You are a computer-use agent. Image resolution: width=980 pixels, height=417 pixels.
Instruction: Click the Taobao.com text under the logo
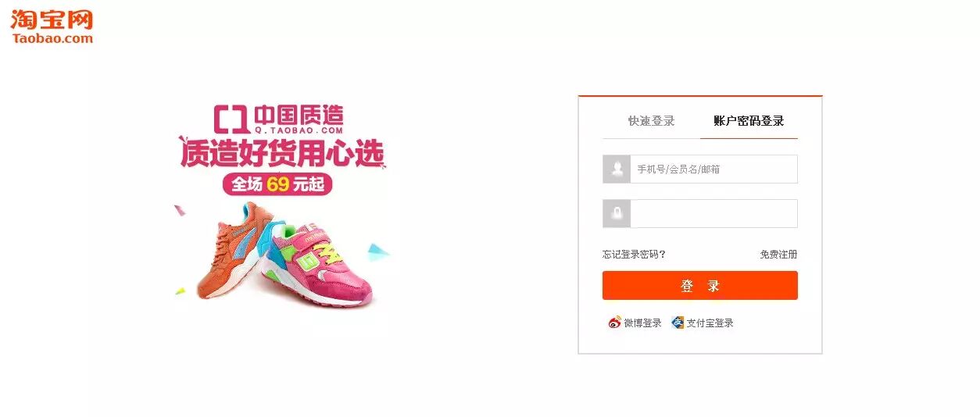(x=52, y=38)
